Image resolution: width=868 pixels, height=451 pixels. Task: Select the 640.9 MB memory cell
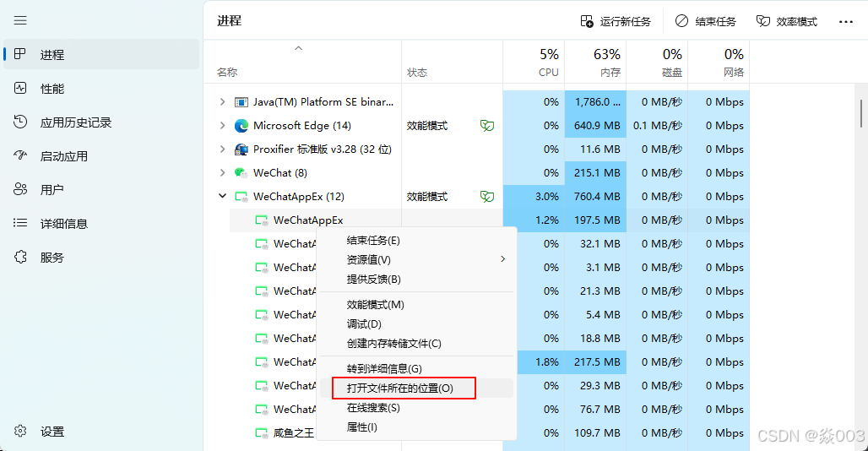[595, 126]
